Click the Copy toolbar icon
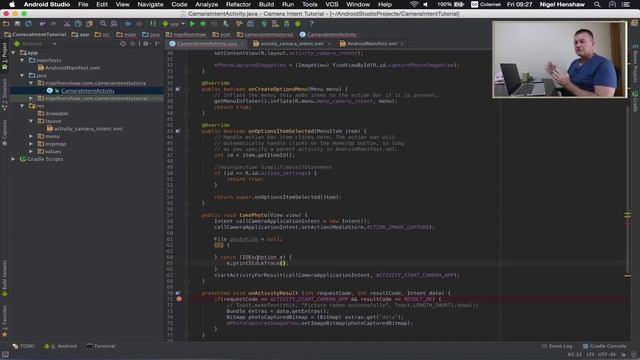Viewport: 640px width, 360px height. click(78, 24)
